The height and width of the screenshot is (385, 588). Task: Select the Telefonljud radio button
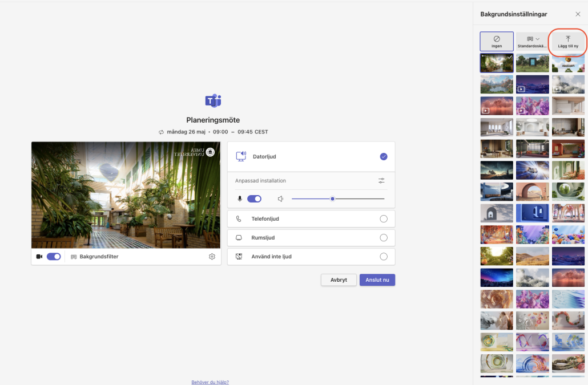pos(383,218)
